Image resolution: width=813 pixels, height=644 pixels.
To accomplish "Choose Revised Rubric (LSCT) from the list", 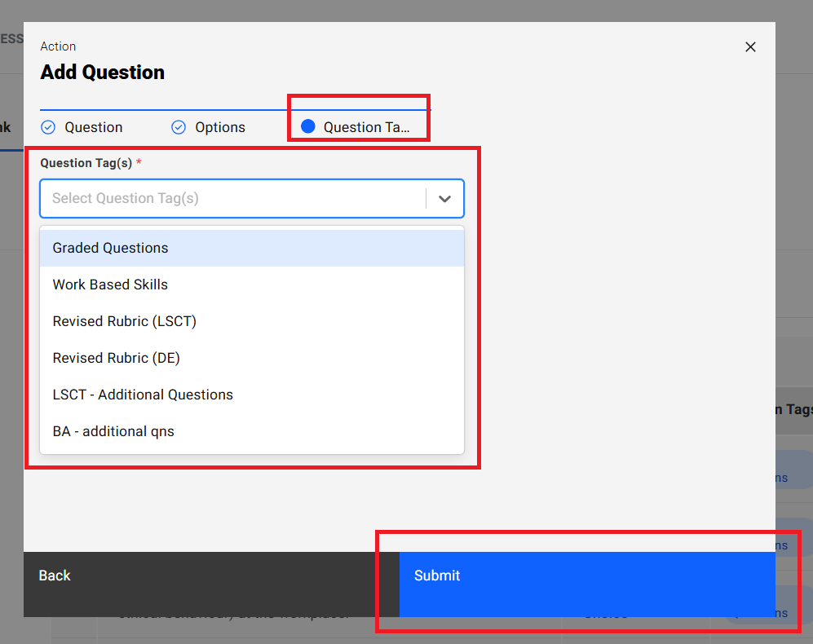I will pos(124,321).
